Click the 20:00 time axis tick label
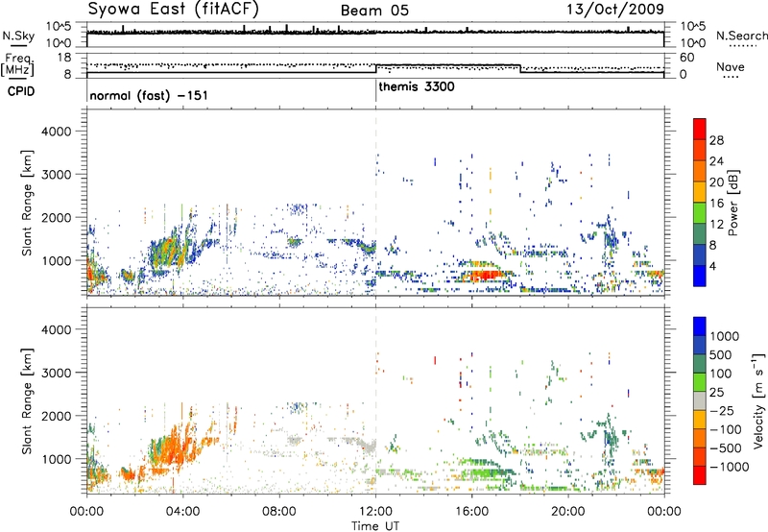768x532 pixels. (x=568, y=512)
